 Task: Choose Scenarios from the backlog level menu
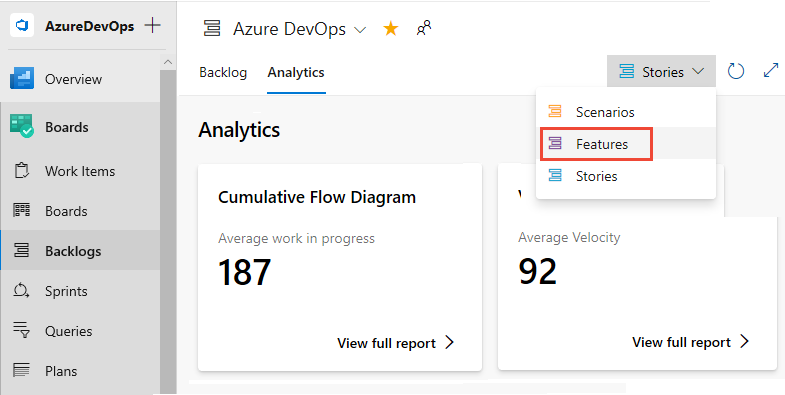[x=626, y=112]
